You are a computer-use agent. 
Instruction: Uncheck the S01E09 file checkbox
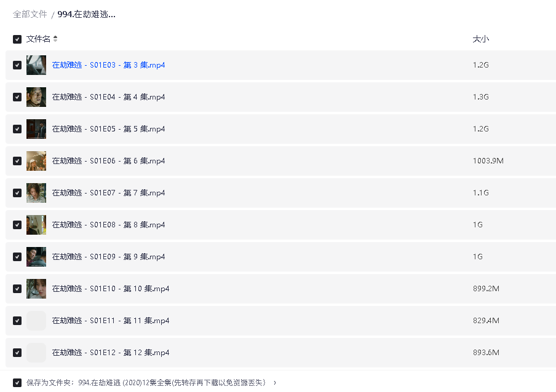tap(17, 257)
